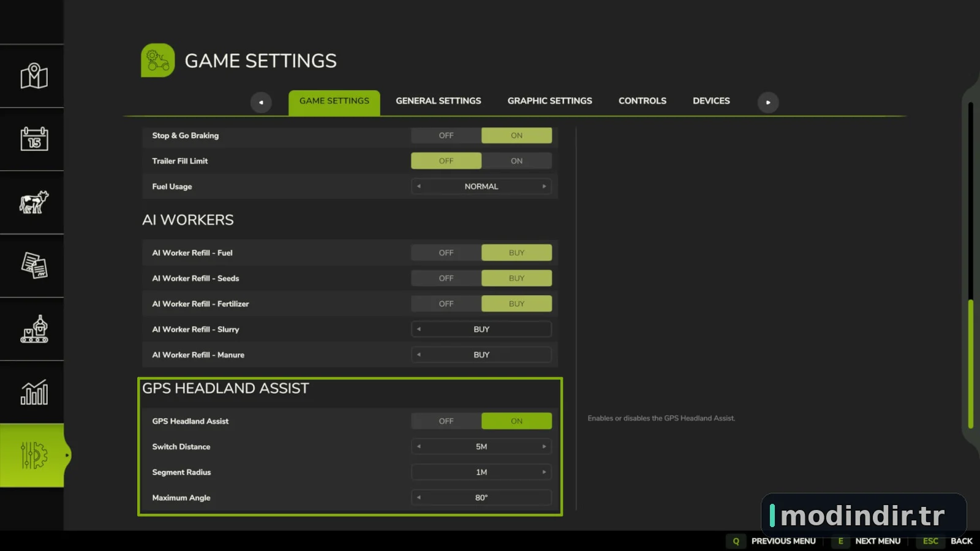Set AI Worker Refill Seeds to buy

pyautogui.click(x=516, y=279)
